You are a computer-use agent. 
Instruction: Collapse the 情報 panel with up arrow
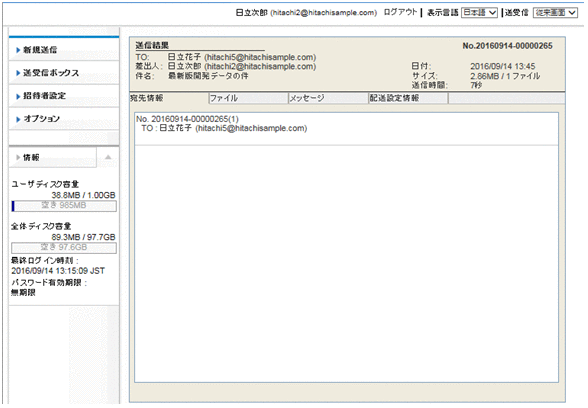click(108, 157)
